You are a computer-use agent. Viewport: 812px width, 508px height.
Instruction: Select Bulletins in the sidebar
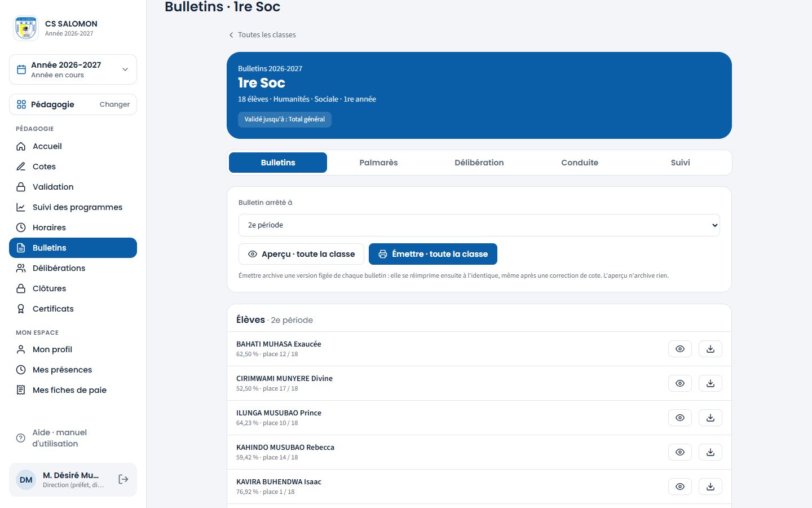73,248
